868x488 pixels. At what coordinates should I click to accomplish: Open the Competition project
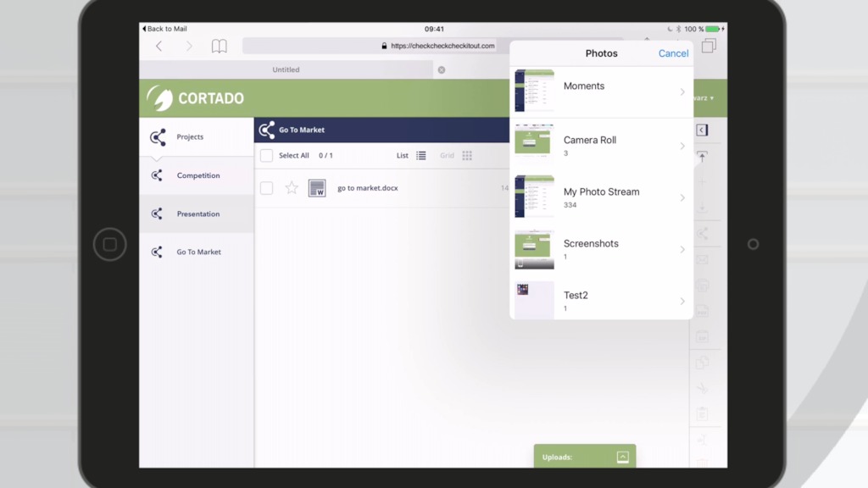click(197, 175)
